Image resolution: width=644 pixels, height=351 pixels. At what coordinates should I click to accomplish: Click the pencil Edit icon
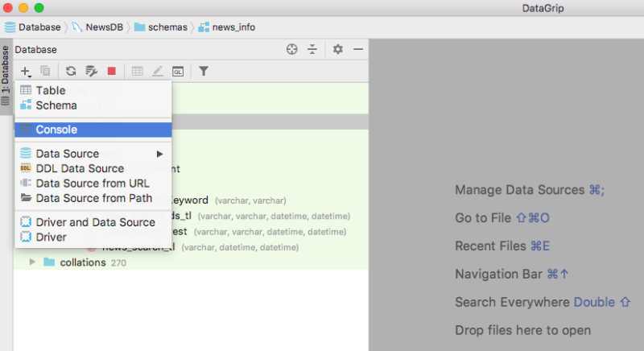157,71
